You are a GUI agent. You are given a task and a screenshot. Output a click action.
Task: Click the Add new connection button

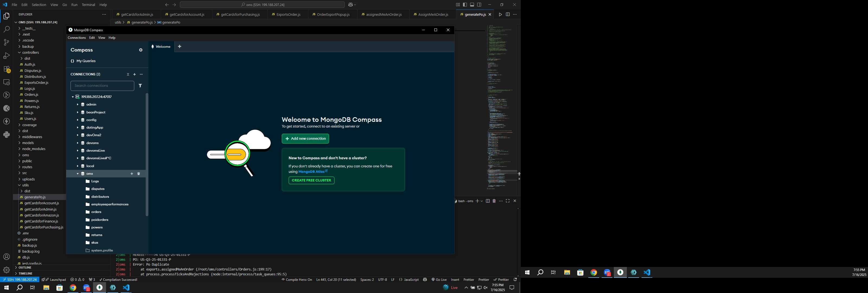click(305, 139)
